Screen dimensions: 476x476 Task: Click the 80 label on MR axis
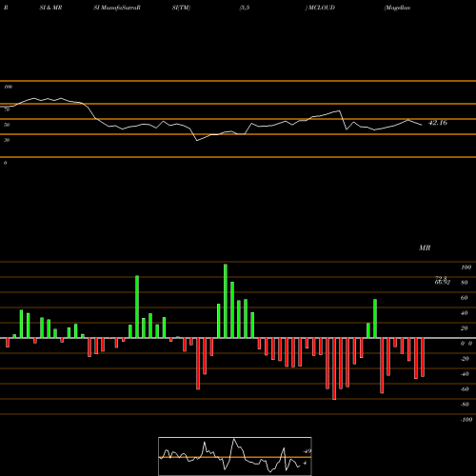465,283
